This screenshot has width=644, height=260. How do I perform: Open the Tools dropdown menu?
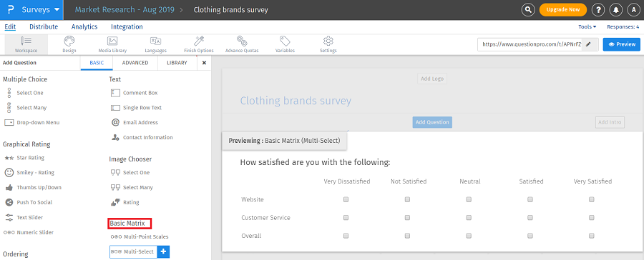coord(587,26)
